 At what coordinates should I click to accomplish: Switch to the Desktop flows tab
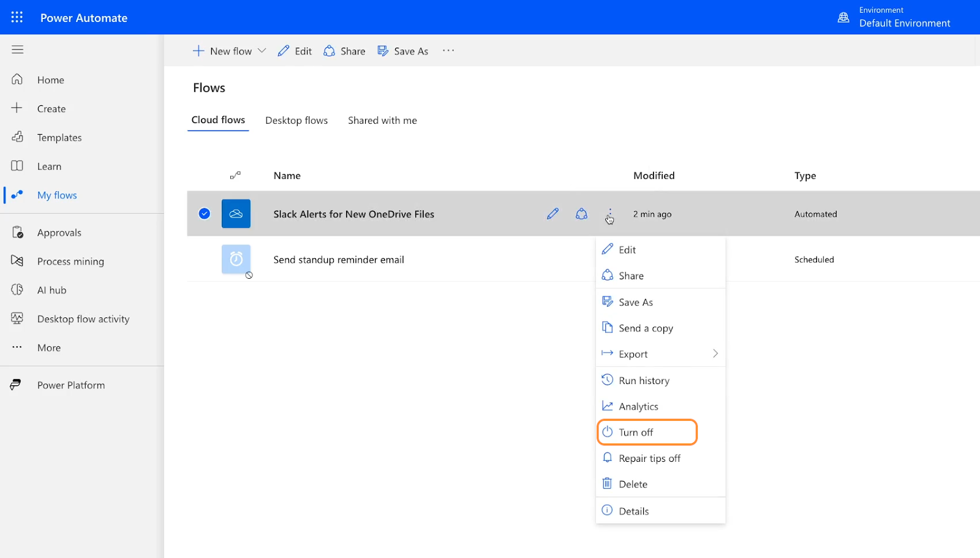pos(296,121)
